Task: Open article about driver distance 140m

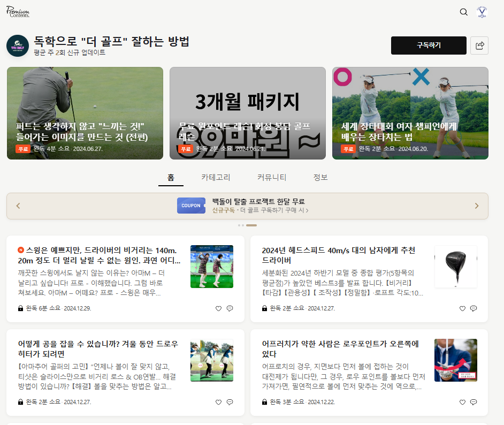Action: pos(99,255)
